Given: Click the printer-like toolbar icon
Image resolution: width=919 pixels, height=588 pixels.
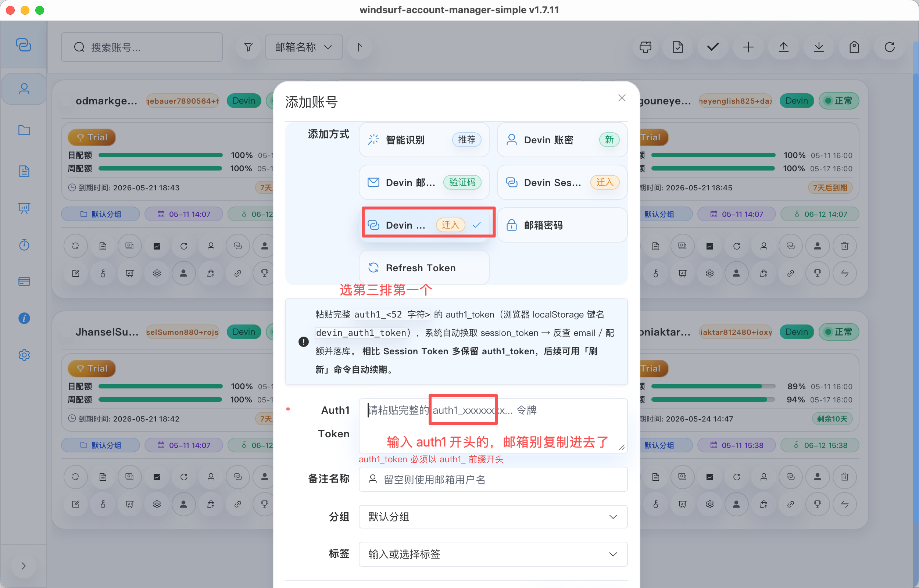Looking at the screenshot, I should pyautogui.click(x=645, y=47).
